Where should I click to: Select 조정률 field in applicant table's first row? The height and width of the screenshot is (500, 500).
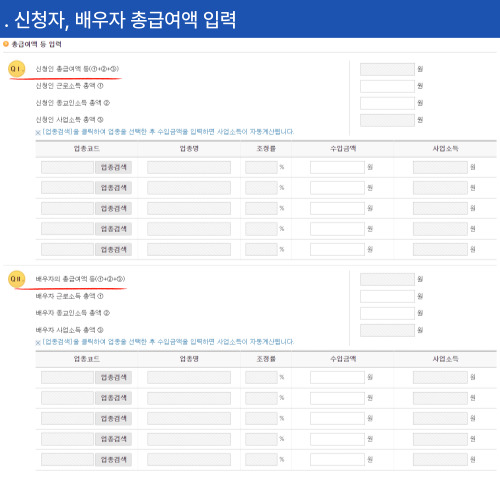(x=261, y=167)
